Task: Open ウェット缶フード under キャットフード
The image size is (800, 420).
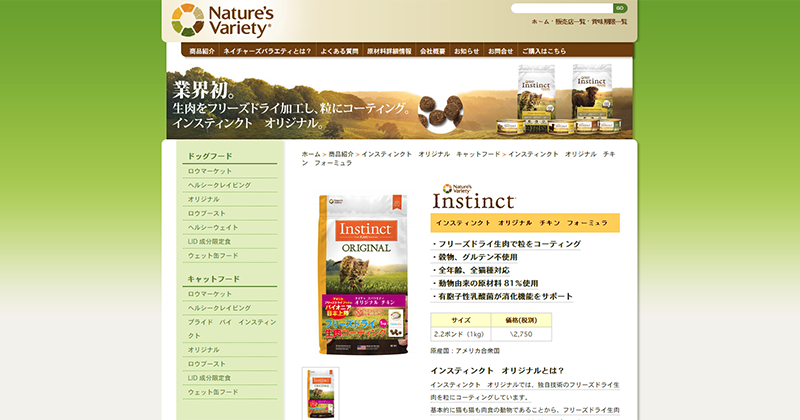Action: [x=213, y=392]
